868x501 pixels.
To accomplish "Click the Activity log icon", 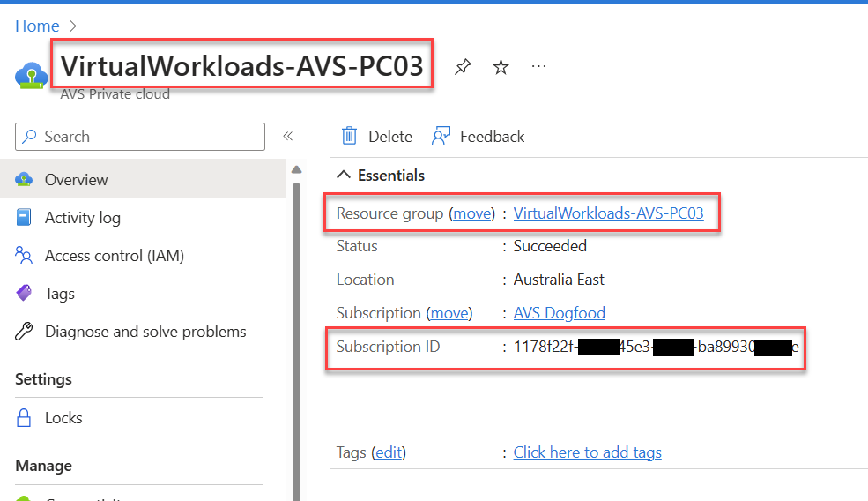I will 24,217.
